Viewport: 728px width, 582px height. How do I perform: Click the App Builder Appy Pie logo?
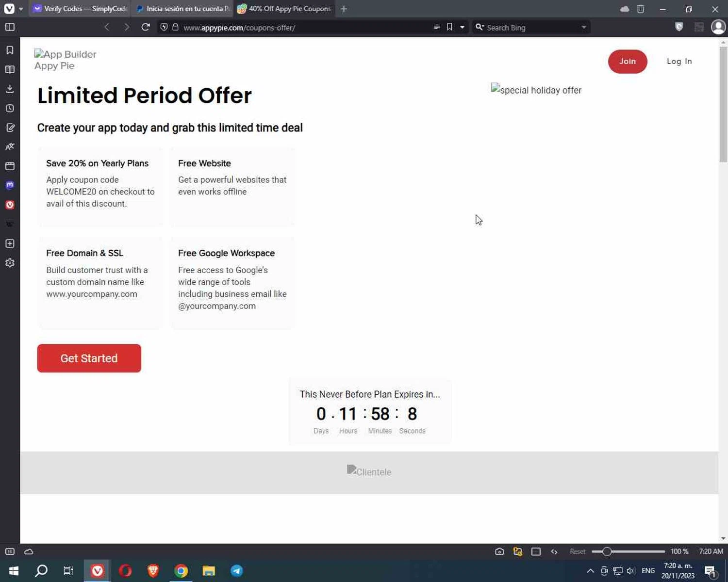[66, 60]
